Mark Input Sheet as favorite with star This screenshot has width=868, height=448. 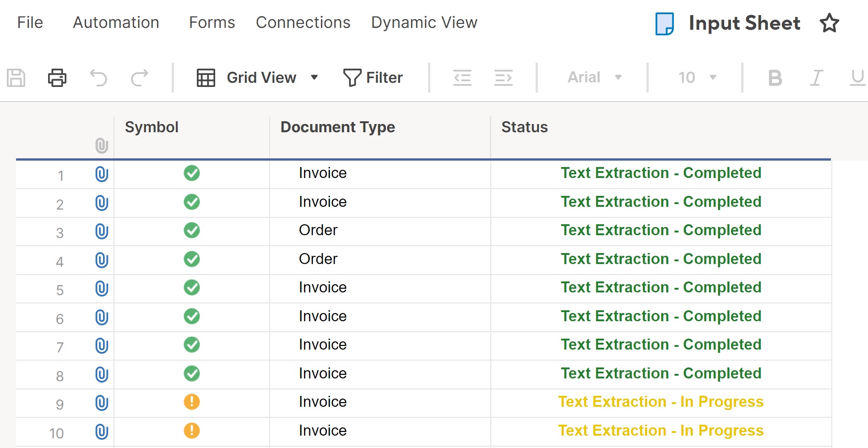click(829, 23)
